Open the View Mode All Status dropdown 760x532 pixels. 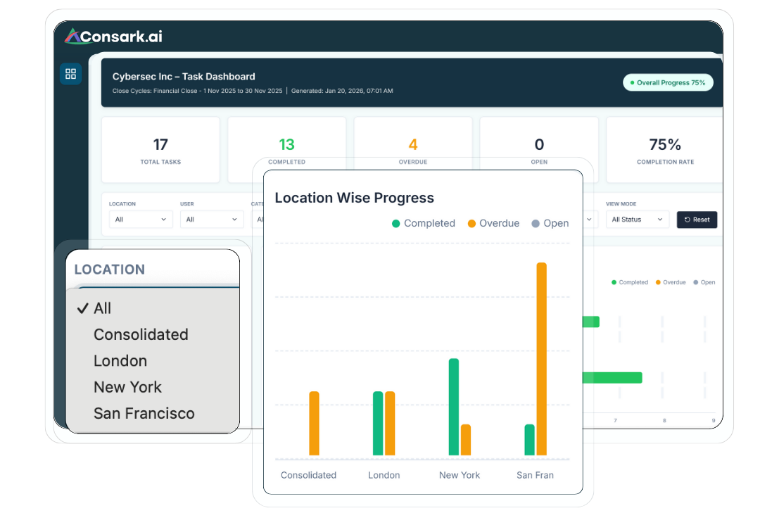[x=638, y=220]
